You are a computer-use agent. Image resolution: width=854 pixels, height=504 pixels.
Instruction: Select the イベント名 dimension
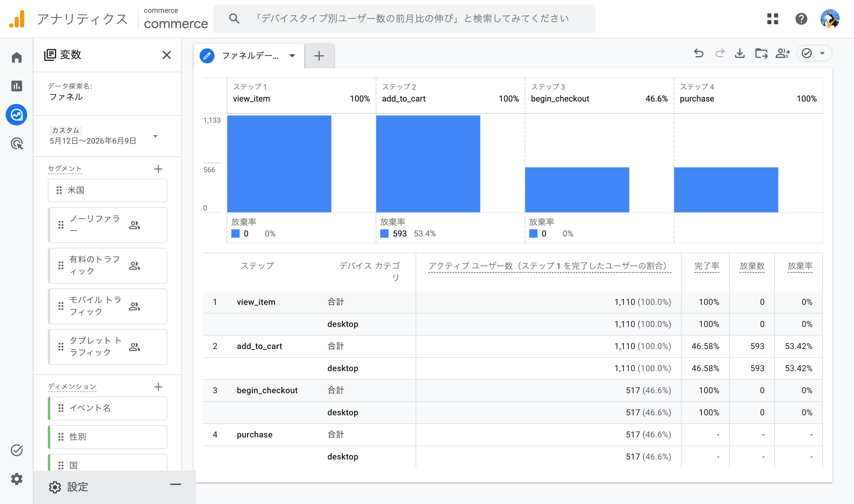(107, 408)
